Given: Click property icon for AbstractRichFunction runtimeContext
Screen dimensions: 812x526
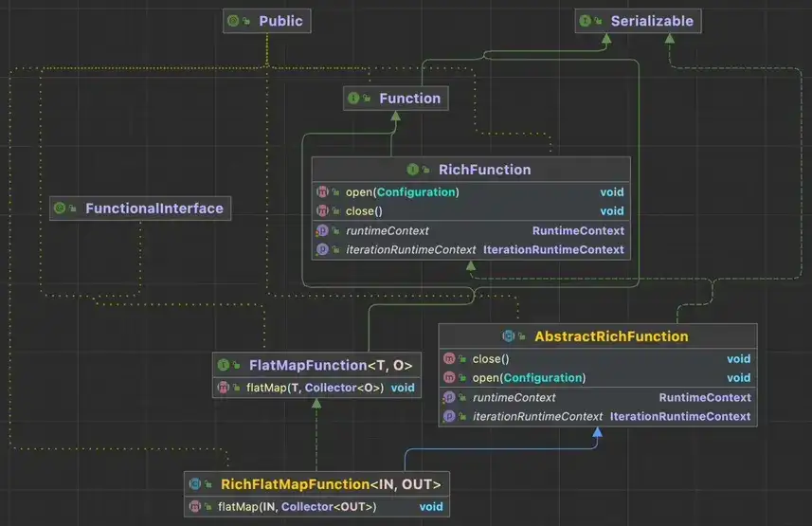Looking at the screenshot, I should pos(449,397).
